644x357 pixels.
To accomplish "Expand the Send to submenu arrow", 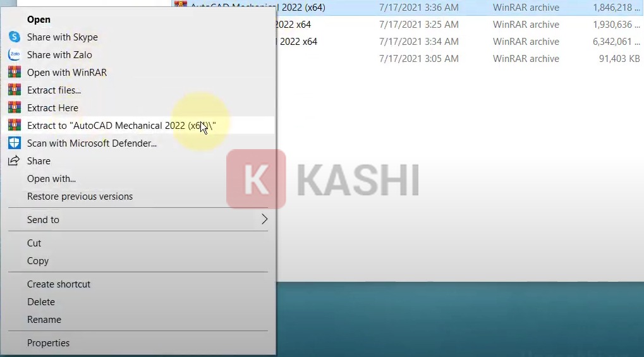I will pos(264,220).
